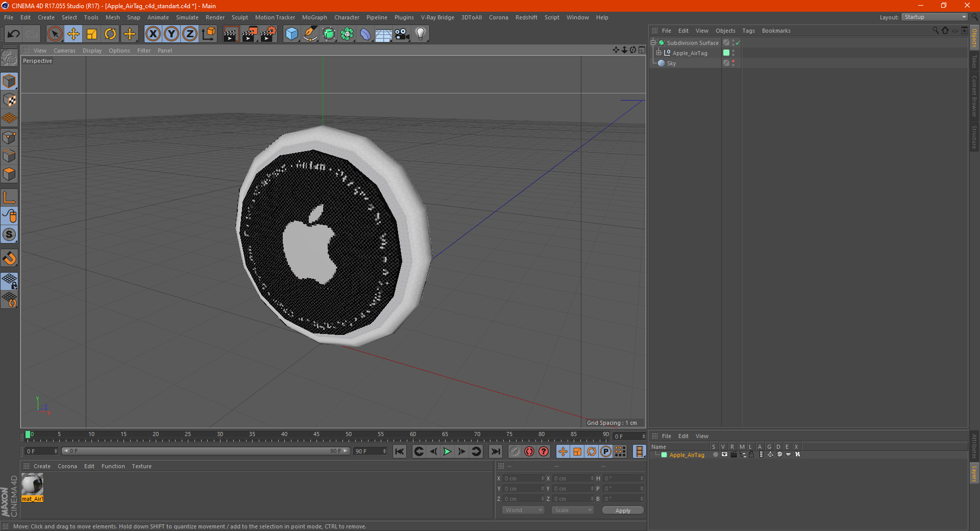980x531 pixels.
Task: Expand the Apple_AirTag object hierarchy
Action: pyautogui.click(x=659, y=53)
